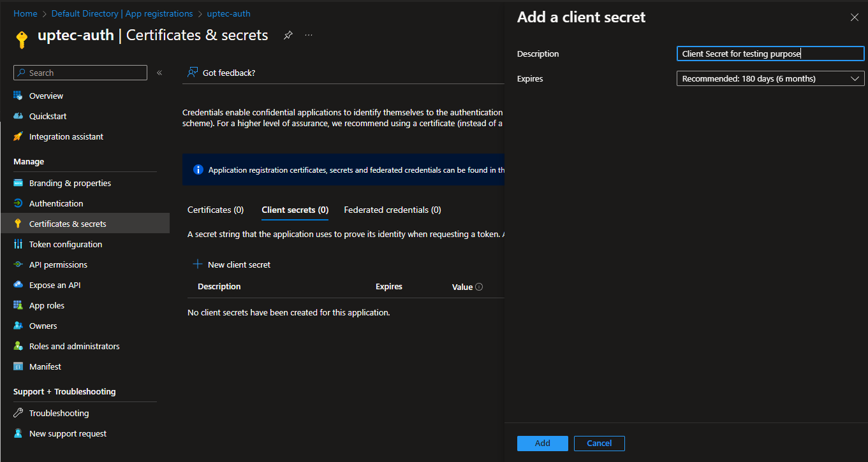Click the New client secret button
Image resolution: width=868 pixels, height=462 pixels.
(x=232, y=264)
